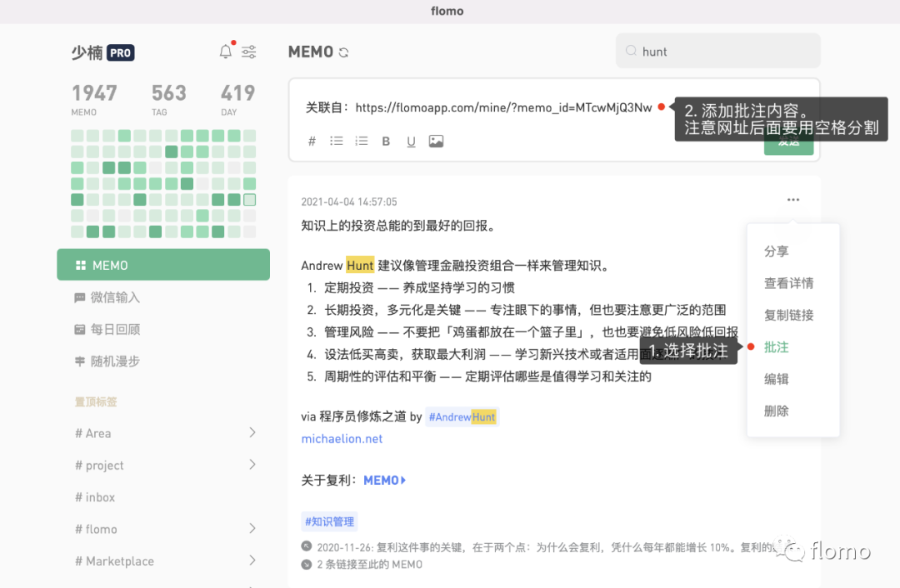Screen dimensions: 900x588
Task: Click the highlighted Hunt word after Andrew
Action: (x=360, y=265)
